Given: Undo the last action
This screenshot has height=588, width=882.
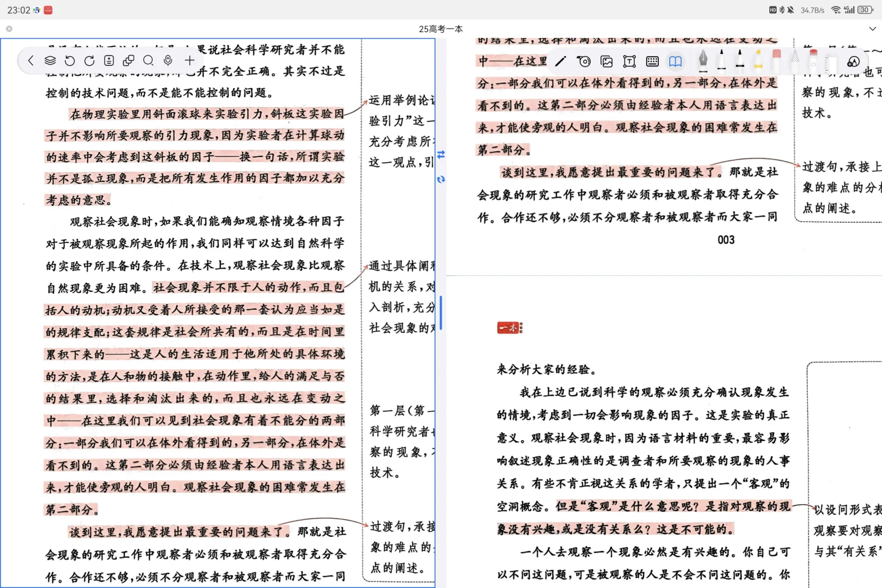Looking at the screenshot, I should click(x=70, y=60).
